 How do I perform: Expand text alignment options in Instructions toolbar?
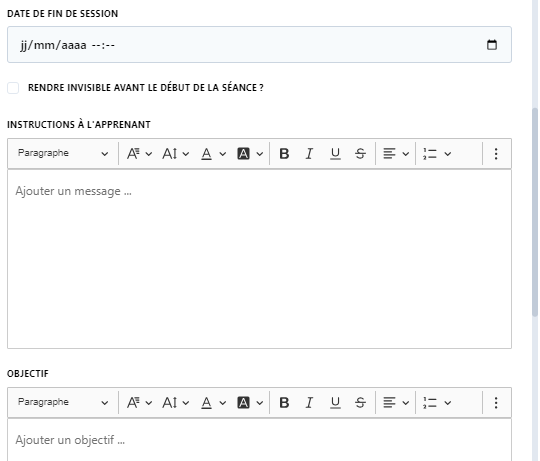[x=396, y=154]
